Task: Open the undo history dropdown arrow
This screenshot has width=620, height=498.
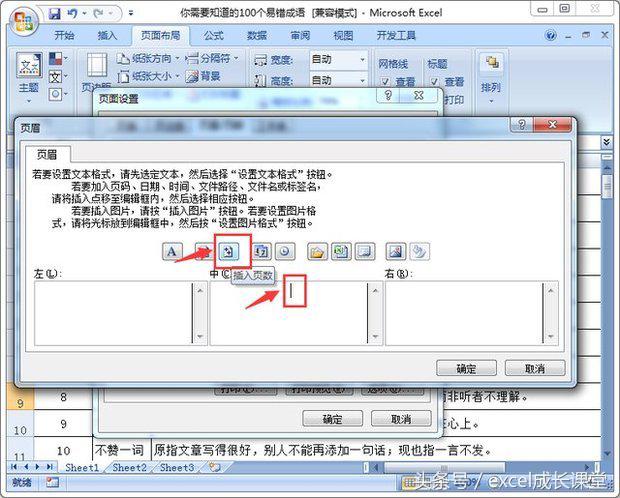Action: tap(84, 13)
